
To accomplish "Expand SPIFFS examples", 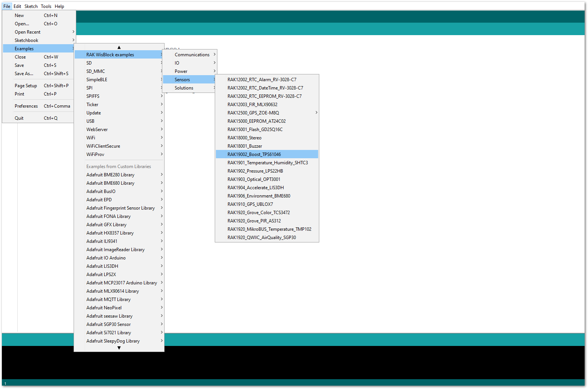I will pyautogui.click(x=119, y=96).
